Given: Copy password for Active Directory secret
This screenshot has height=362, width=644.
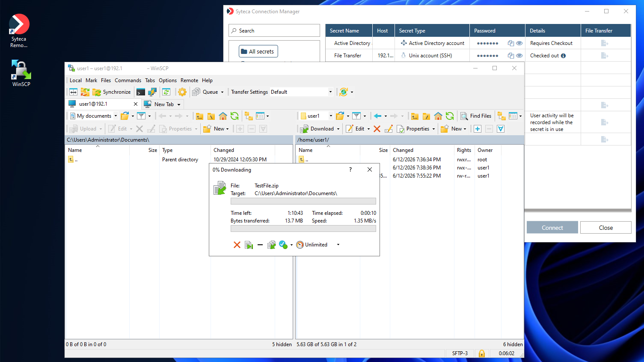Looking at the screenshot, I should click(510, 43).
